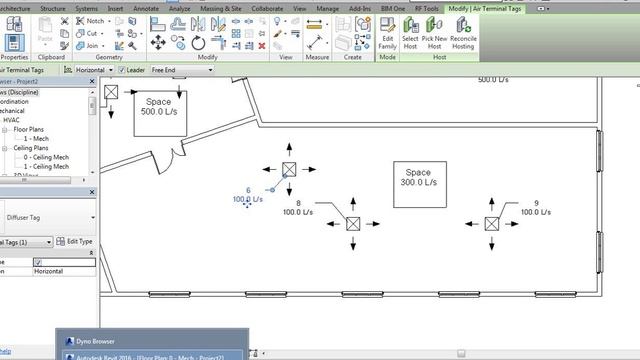640x360 pixels.
Task: Click Reconcile Hosting button
Action: [x=463, y=33]
